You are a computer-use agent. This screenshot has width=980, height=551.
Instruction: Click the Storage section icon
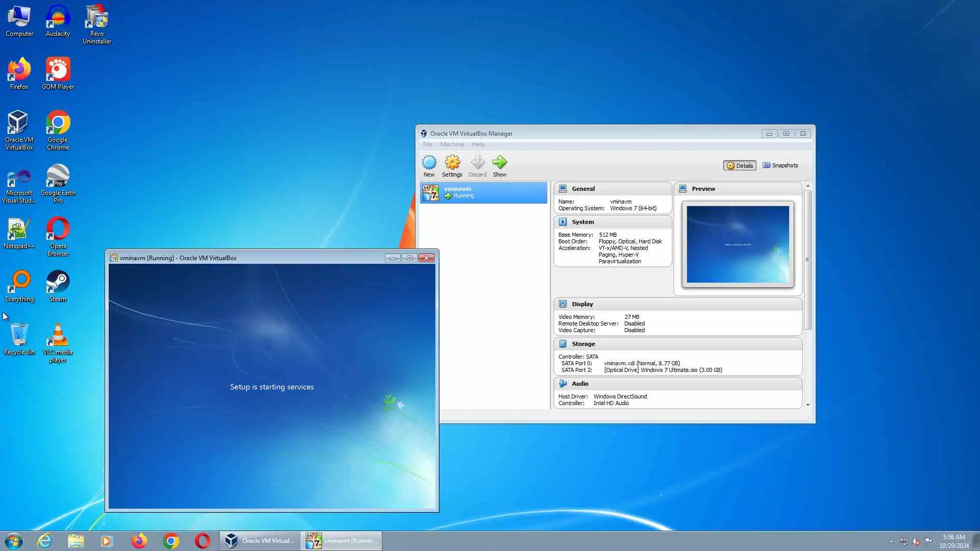[562, 344]
